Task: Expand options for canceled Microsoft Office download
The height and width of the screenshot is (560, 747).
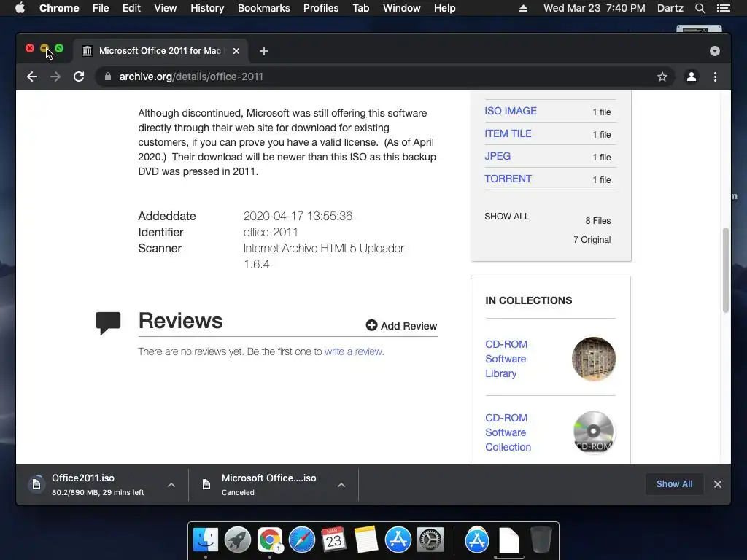Action: click(341, 485)
